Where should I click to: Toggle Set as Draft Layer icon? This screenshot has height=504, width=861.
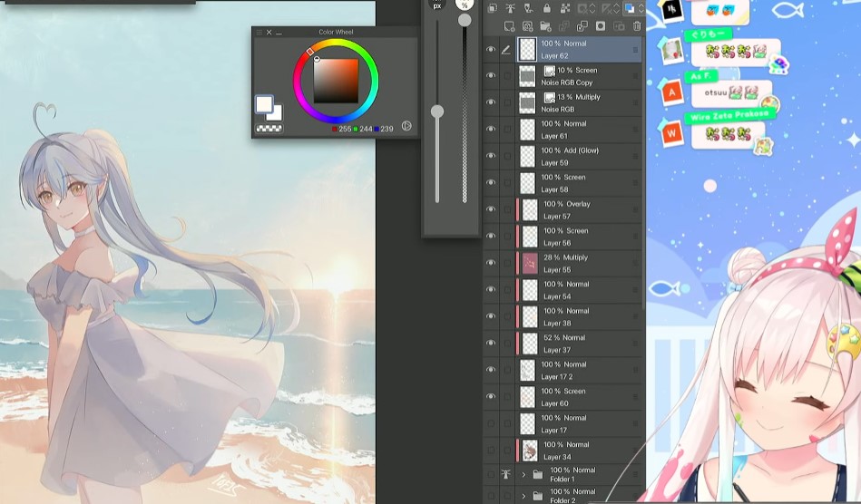pyautogui.click(x=528, y=8)
